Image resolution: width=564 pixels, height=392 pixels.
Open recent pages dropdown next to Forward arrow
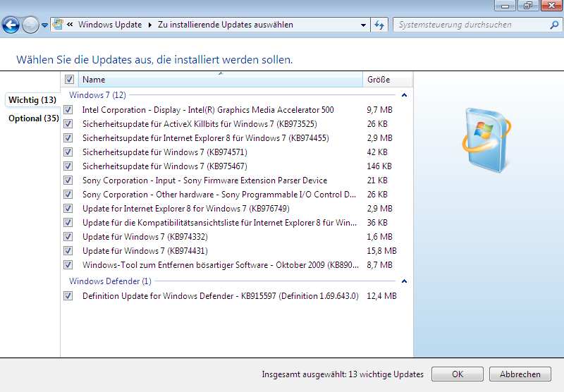pos(44,25)
